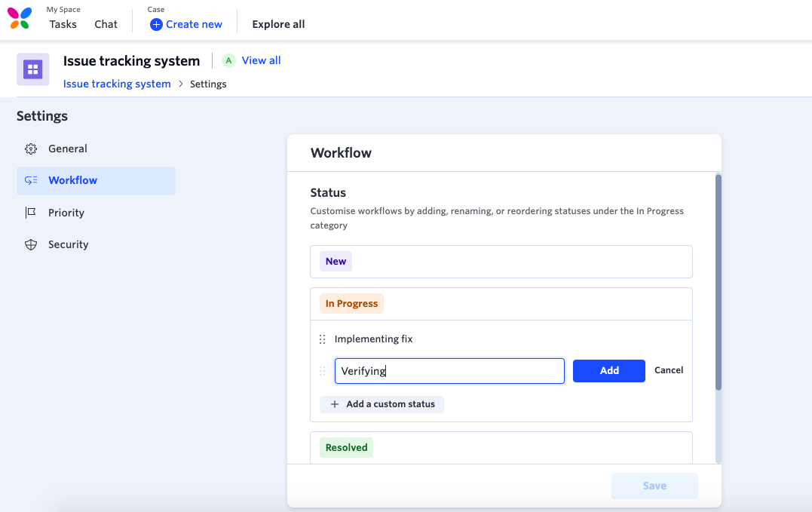Open the Chat tab
Screen dimensions: 812x512
pos(106,24)
